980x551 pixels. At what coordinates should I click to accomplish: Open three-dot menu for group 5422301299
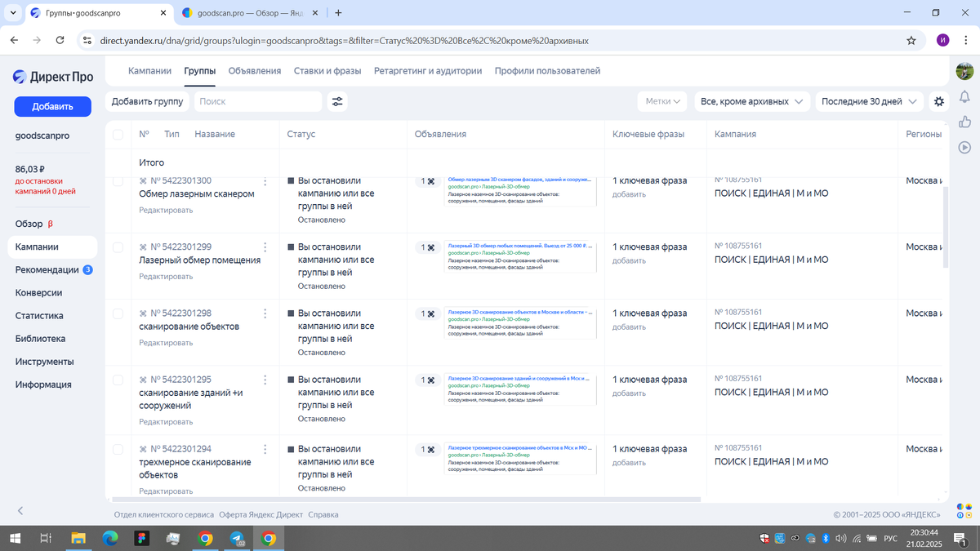click(x=265, y=247)
